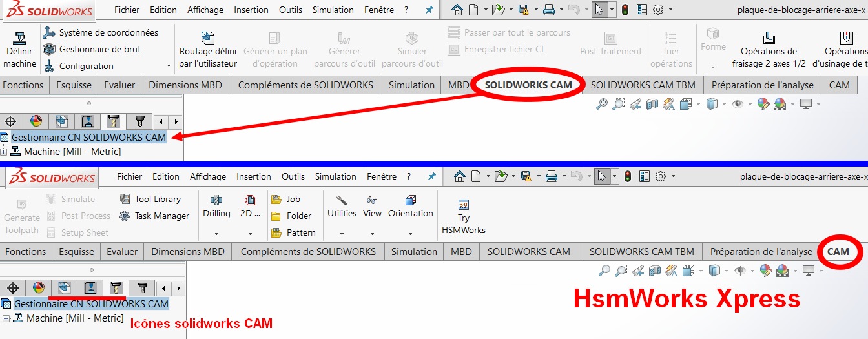The width and height of the screenshot is (868, 339).
Task: Click Try HSMWorks in the lower ribbon
Action: coord(464,216)
